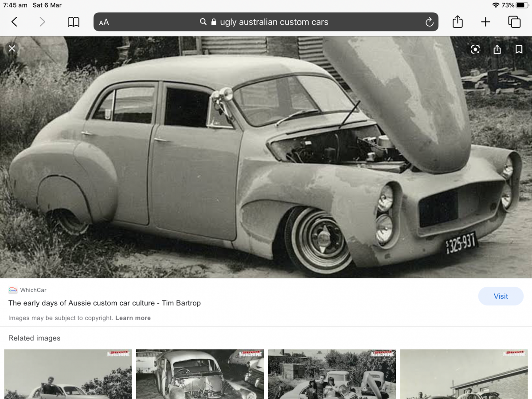This screenshot has width=532, height=399.
Task: Tap the address bar search text
Action: coord(274,22)
